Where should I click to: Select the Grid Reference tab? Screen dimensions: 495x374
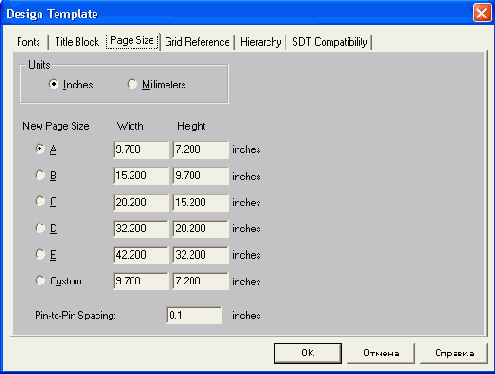197,42
